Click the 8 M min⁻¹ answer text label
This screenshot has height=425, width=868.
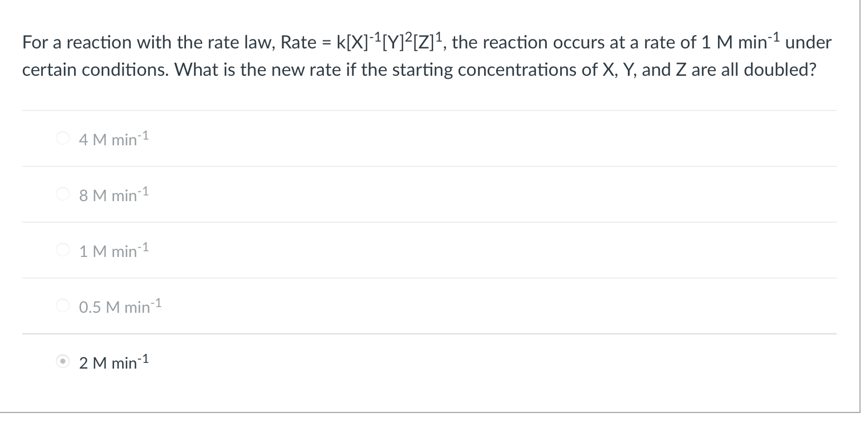[113, 194]
